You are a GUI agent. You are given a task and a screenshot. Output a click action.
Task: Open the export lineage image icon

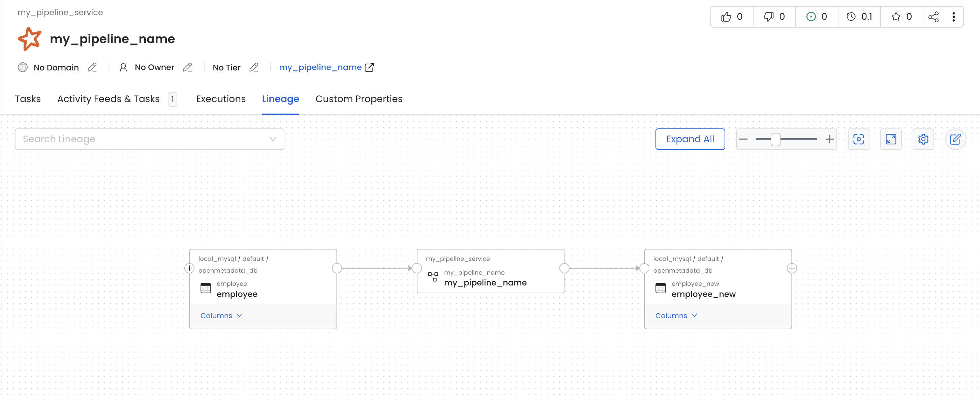point(859,139)
